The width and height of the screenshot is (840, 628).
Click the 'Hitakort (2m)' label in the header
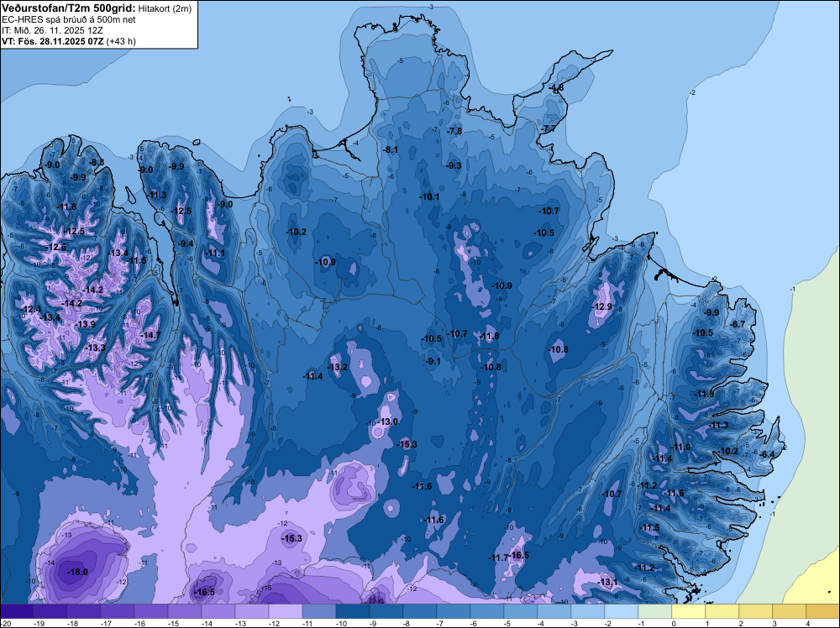[165, 8]
